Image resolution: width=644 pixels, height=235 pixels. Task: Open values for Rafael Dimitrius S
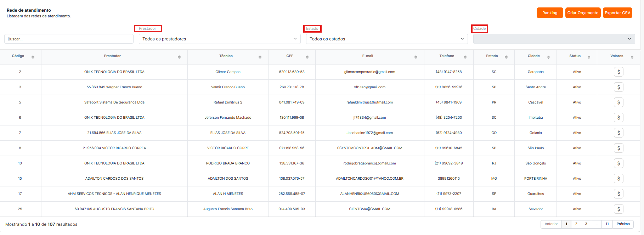click(618, 102)
